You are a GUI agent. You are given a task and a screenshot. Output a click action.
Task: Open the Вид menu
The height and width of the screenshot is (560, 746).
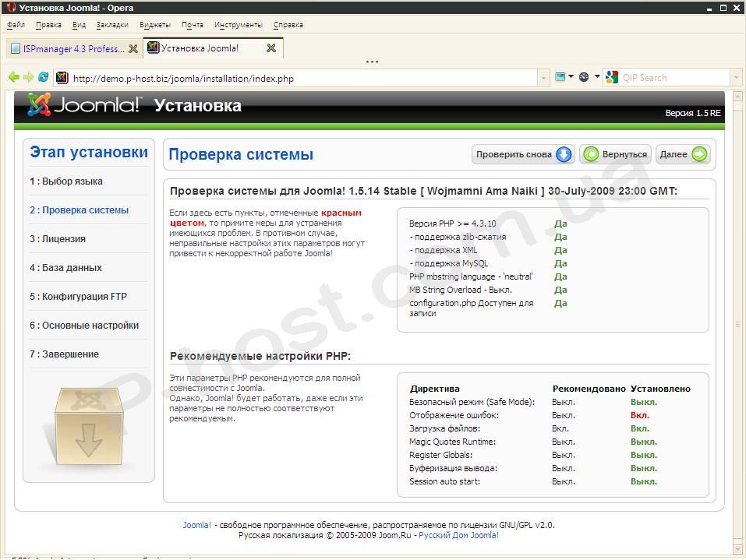pos(79,25)
